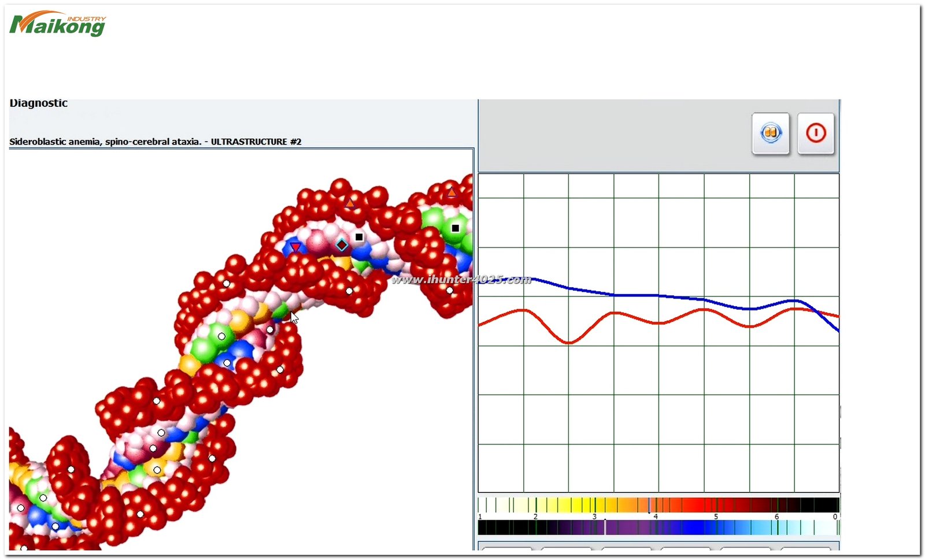Click the Sideroblastic anemia ULTRASTRUCTURE #2 title
Viewport: 925px width, 560px height.
[x=155, y=142]
